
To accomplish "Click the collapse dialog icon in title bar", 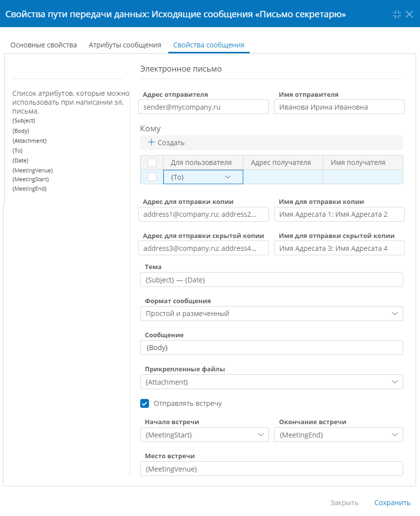I will click(x=397, y=14).
